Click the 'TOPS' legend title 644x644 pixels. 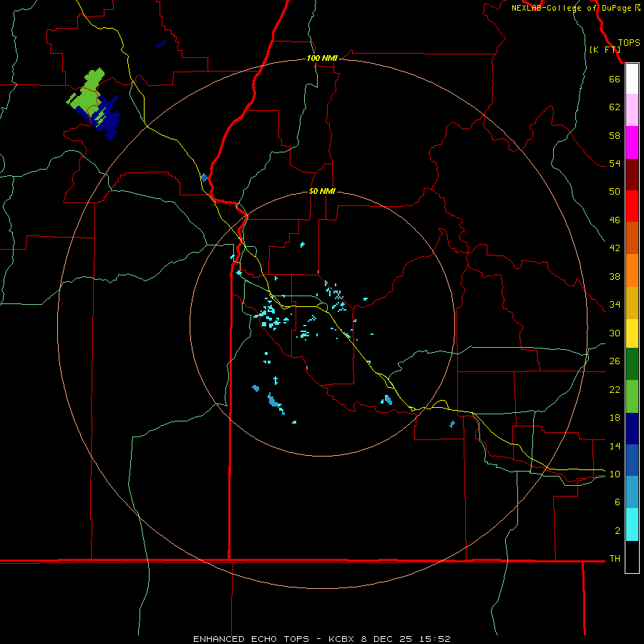point(629,43)
